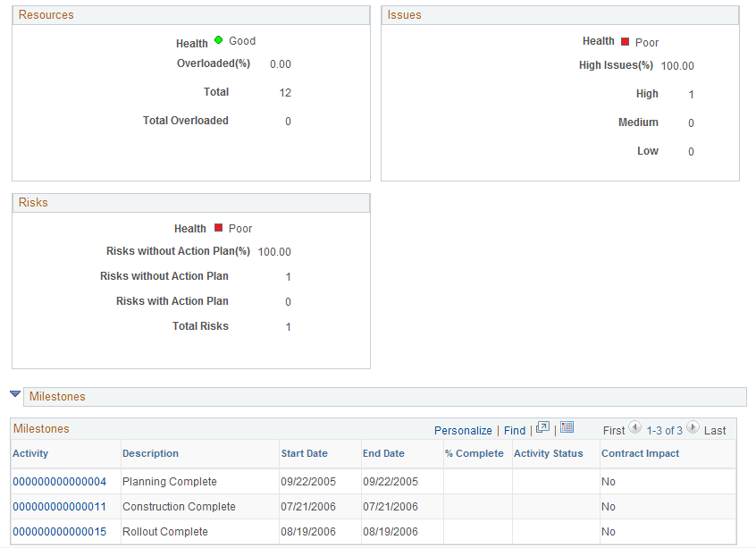756x548 pixels.
Task: Open Find for the Milestones grid
Action: (514, 430)
